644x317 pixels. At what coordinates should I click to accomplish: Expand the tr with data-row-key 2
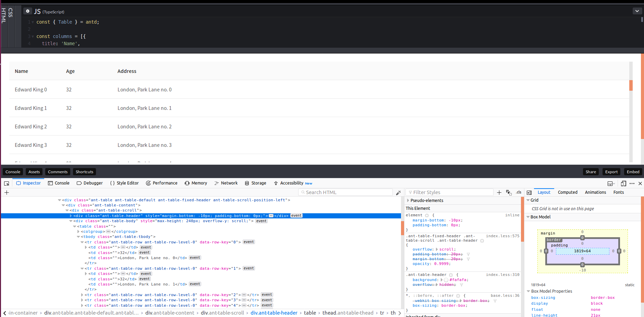point(82,295)
